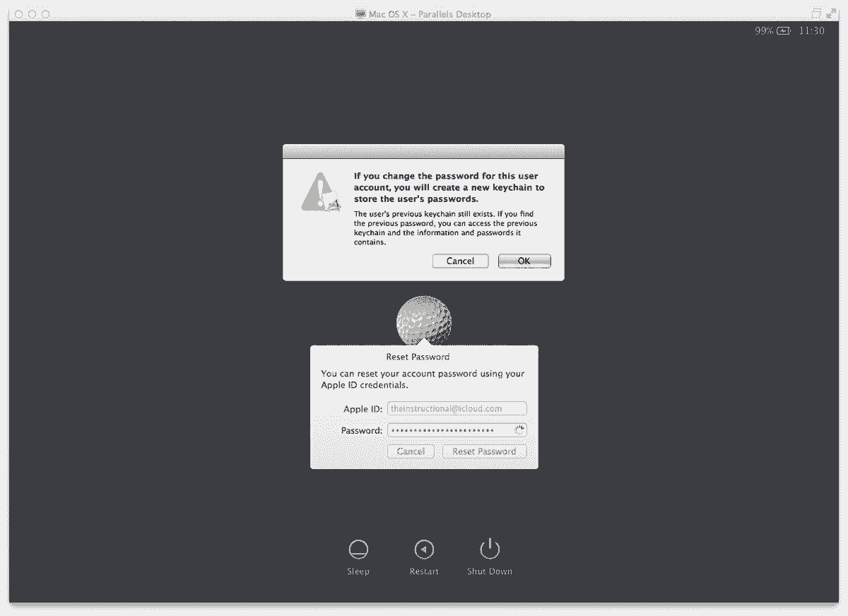Click the Parallels window-mode icon in the title bar

[x=817, y=13]
